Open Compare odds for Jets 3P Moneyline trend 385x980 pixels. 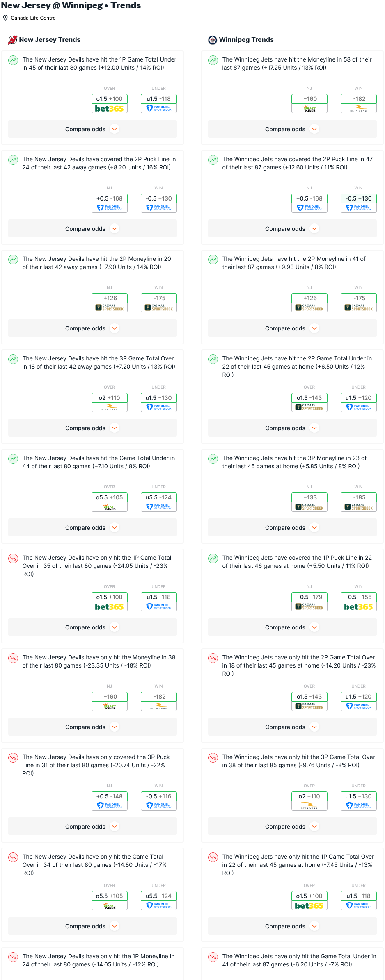(292, 528)
